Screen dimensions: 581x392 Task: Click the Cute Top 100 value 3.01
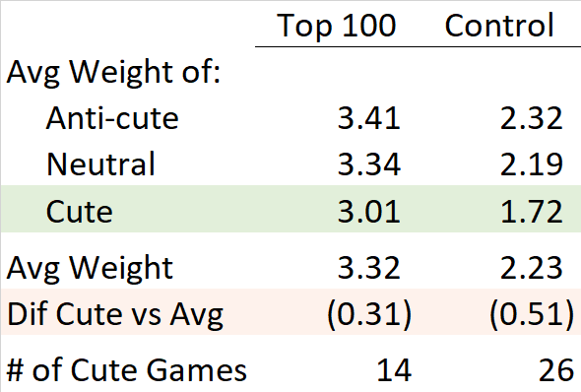(x=368, y=212)
